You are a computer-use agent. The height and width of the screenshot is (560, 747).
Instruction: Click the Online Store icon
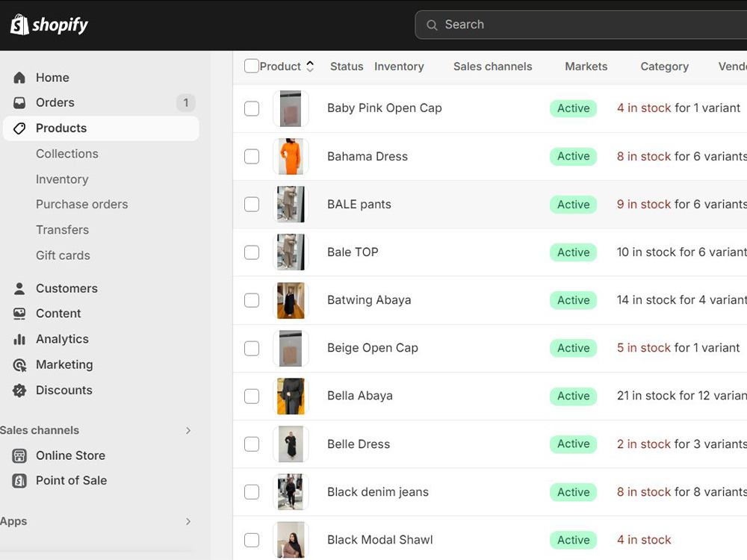point(19,455)
